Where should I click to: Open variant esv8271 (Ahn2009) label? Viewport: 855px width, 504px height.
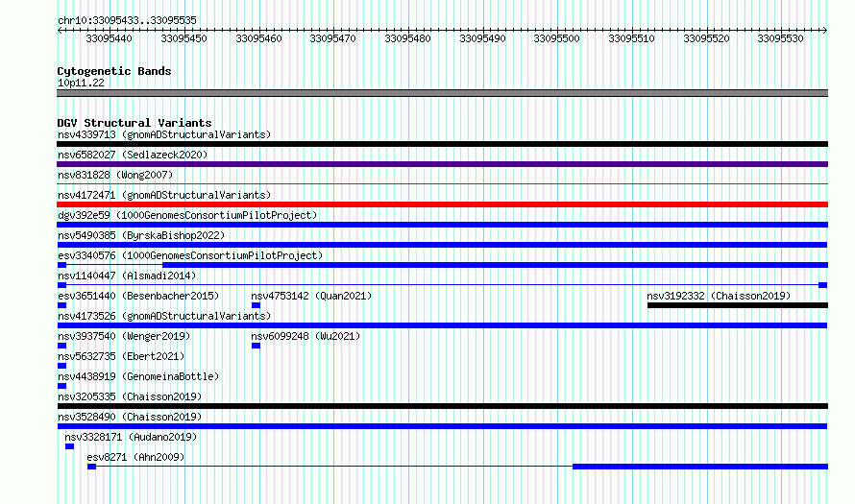(x=135, y=457)
